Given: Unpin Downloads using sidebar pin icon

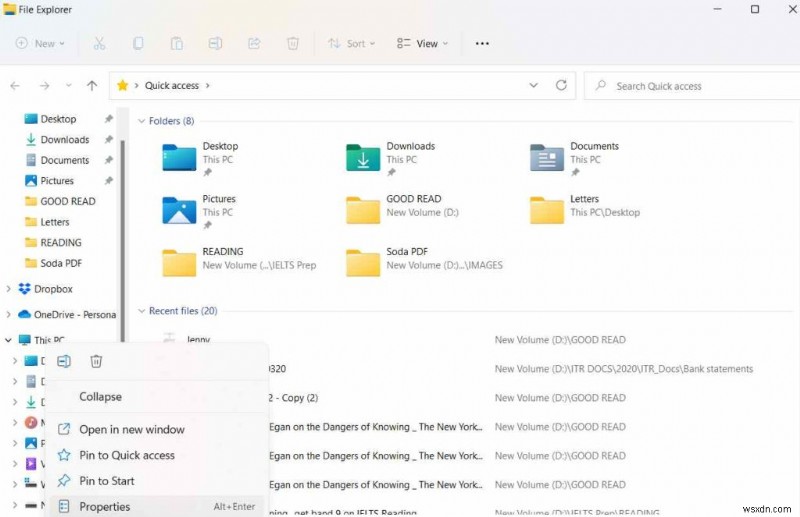Looking at the screenshot, I should click(x=109, y=139).
